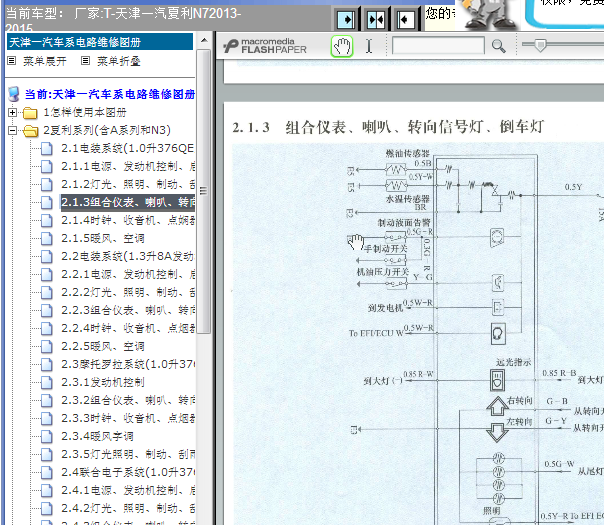The width and height of the screenshot is (604, 525).
Task: Click the FlashPaper search input field
Action: (438, 45)
